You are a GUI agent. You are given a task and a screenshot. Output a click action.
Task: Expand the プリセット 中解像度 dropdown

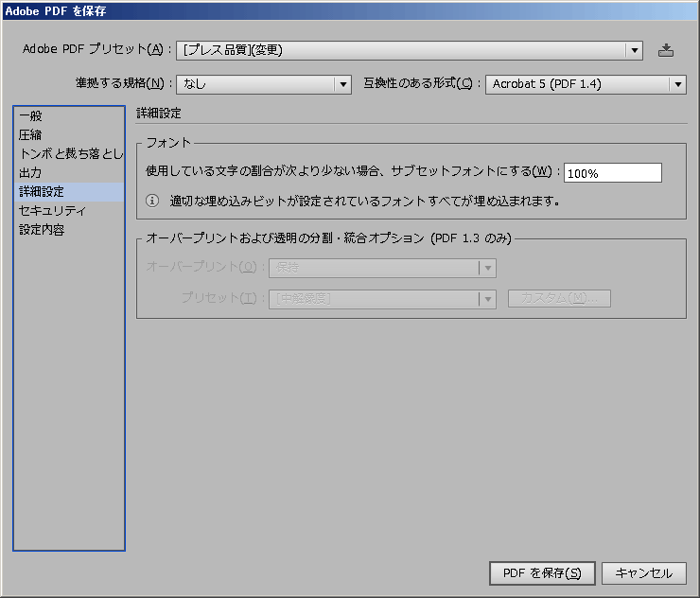click(382, 299)
